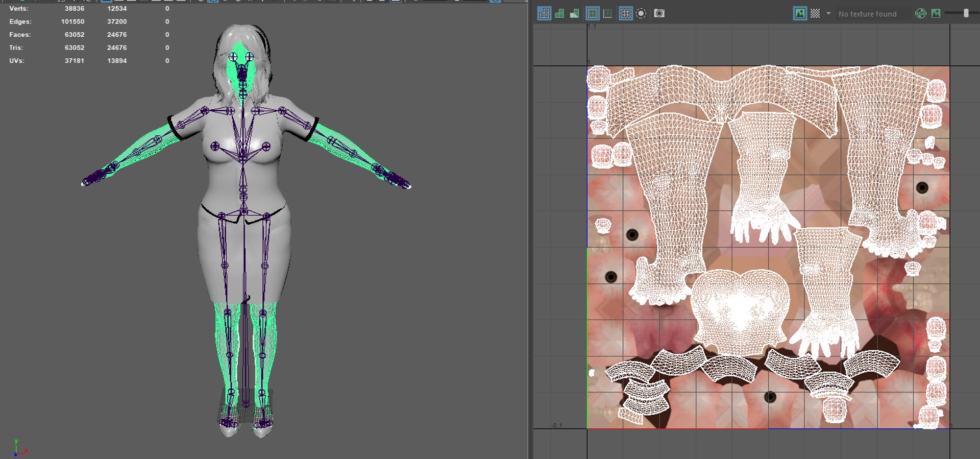This screenshot has height=459, width=980.
Task: Enable checkered tile pattern display
Action: click(x=815, y=14)
